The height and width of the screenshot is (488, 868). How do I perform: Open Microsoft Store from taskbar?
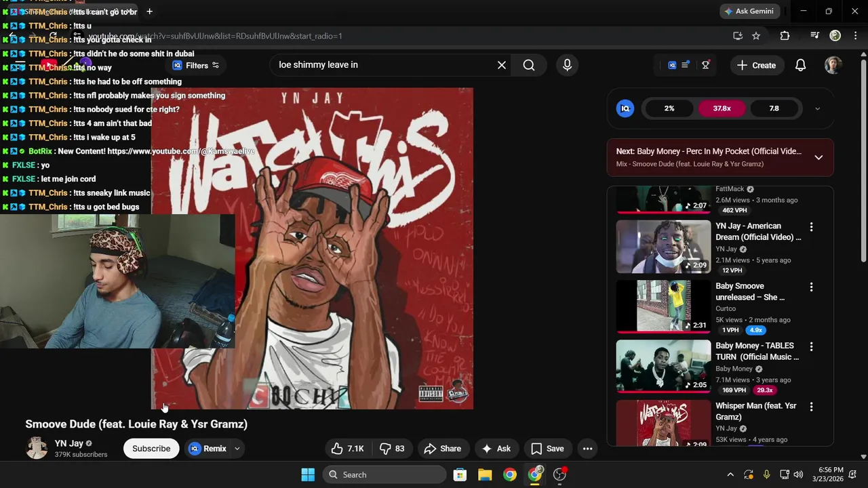pyautogui.click(x=460, y=474)
